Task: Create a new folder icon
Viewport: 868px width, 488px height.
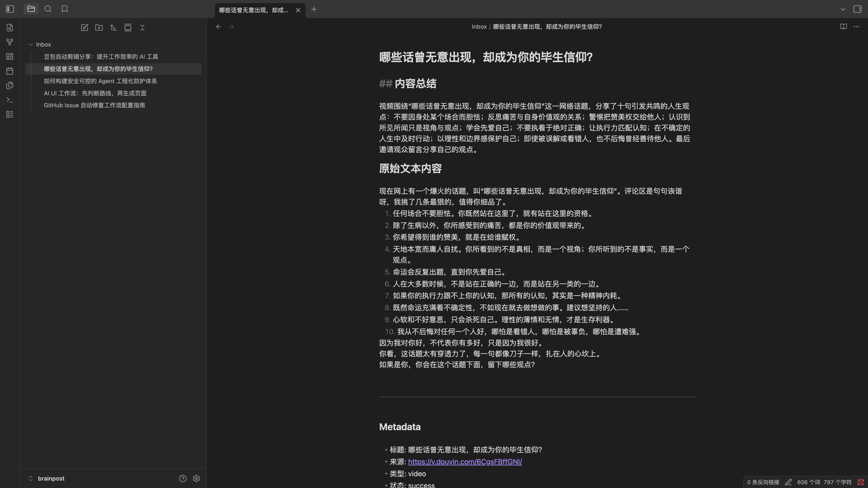Action: 99,28
